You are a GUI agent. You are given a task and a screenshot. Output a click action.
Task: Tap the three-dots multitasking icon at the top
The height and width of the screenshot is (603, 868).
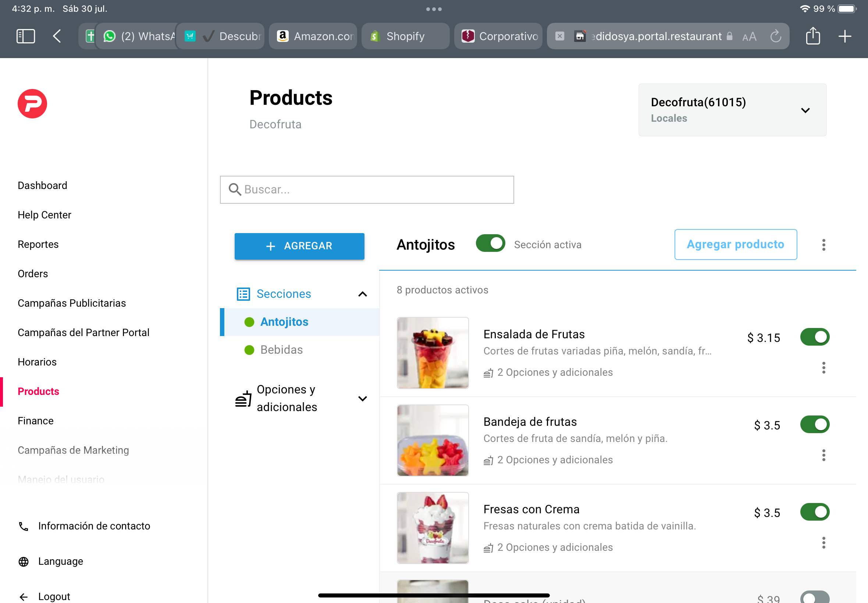(x=434, y=9)
